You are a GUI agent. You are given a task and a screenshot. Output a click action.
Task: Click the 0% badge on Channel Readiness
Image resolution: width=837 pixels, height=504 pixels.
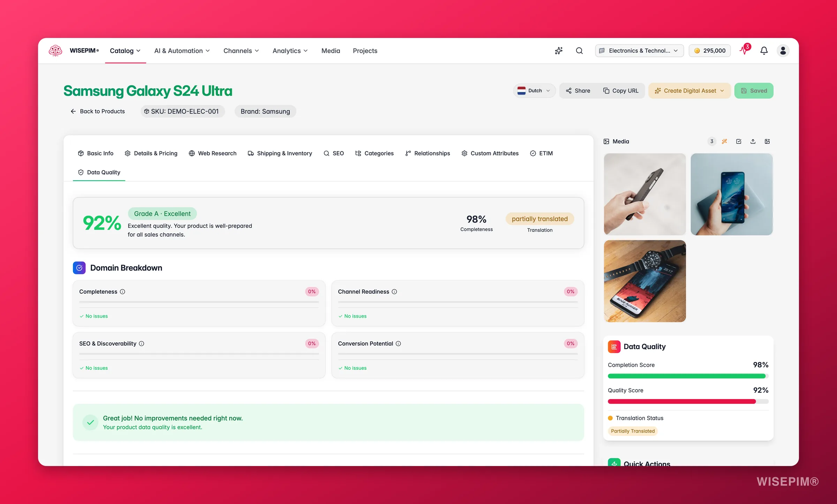pos(571,292)
